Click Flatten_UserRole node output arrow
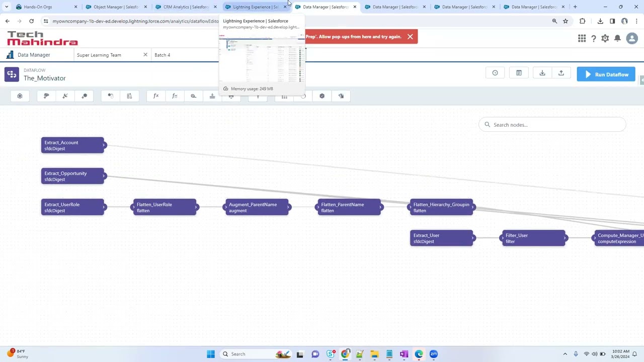 (x=196, y=207)
